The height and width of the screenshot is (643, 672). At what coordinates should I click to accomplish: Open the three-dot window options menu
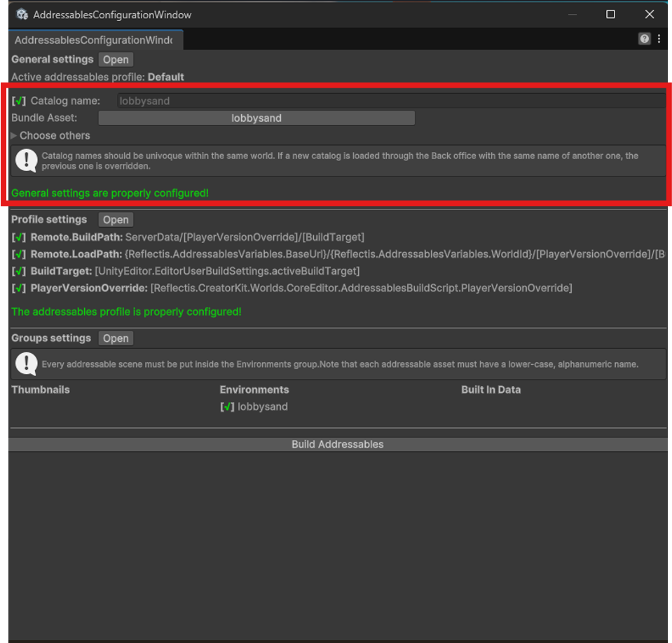659,39
